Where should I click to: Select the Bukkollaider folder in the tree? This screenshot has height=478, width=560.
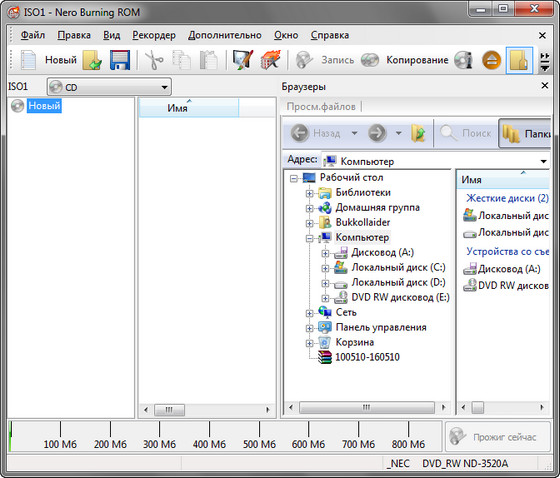tap(362, 222)
